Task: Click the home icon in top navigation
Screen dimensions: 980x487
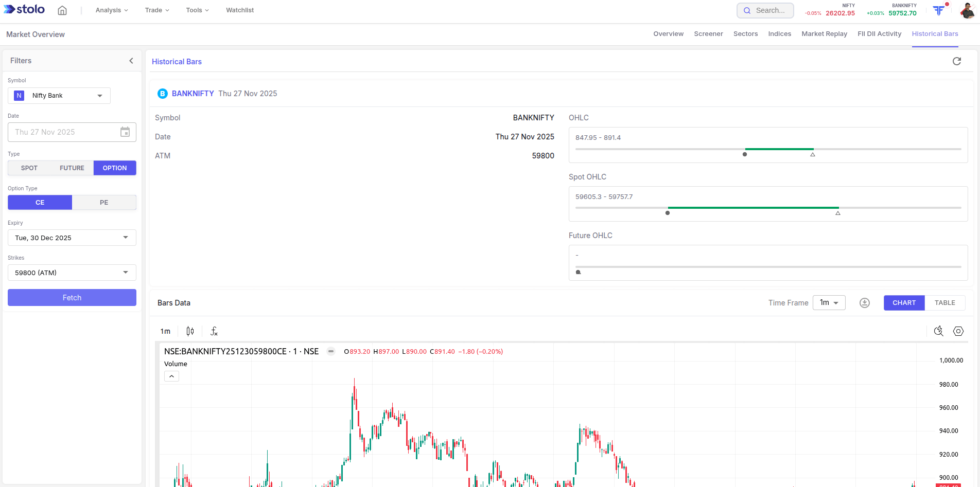Action: coord(62,10)
